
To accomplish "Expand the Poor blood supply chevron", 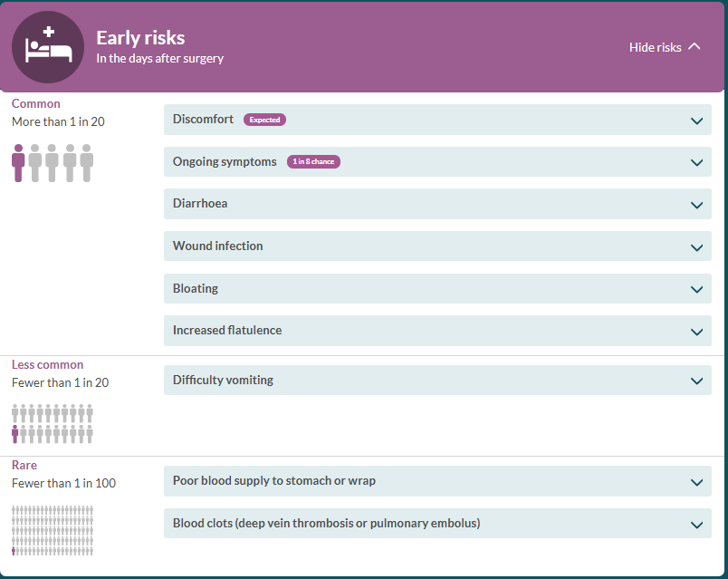I will [696, 482].
